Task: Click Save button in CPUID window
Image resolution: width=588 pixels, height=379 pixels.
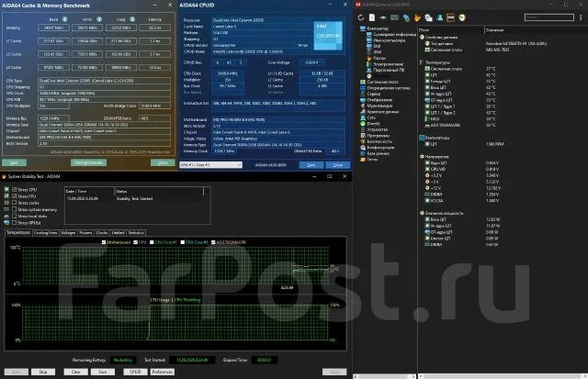Action: pos(311,165)
